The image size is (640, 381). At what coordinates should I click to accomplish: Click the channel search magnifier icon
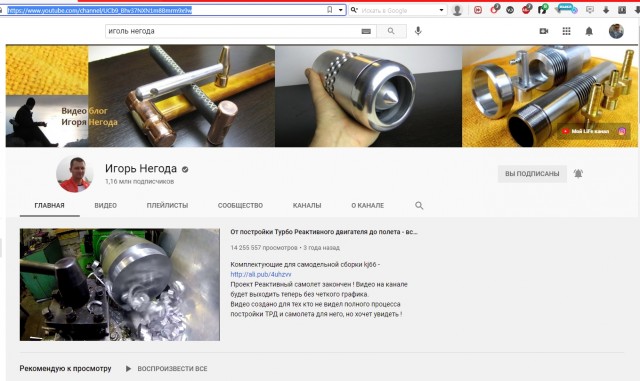tap(419, 205)
